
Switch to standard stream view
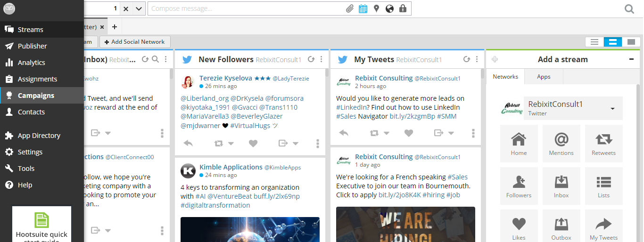pos(613,42)
